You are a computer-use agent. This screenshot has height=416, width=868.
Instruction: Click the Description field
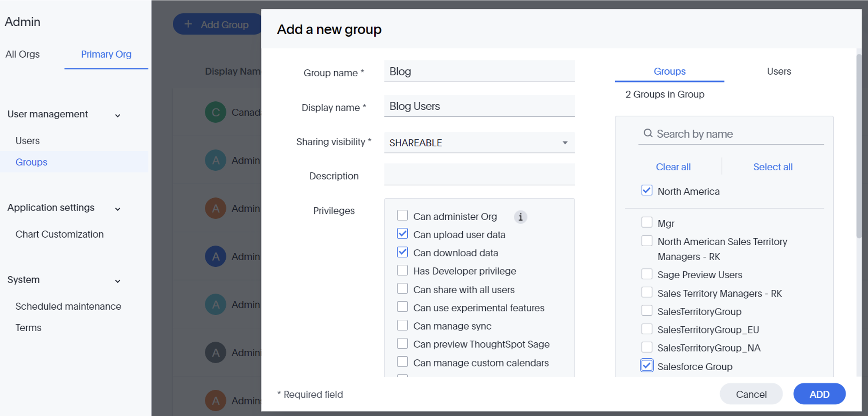(479, 175)
